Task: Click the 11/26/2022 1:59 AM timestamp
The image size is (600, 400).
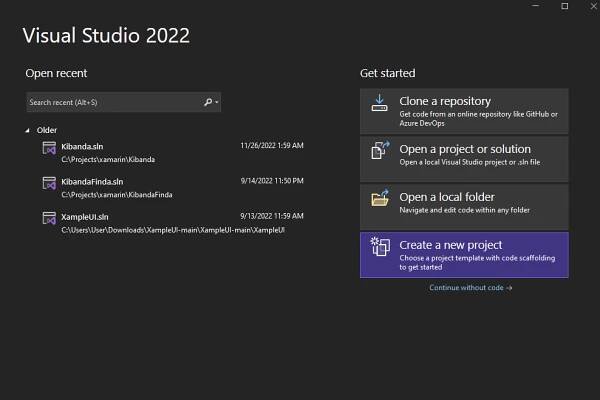Action: (x=272, y=145)
